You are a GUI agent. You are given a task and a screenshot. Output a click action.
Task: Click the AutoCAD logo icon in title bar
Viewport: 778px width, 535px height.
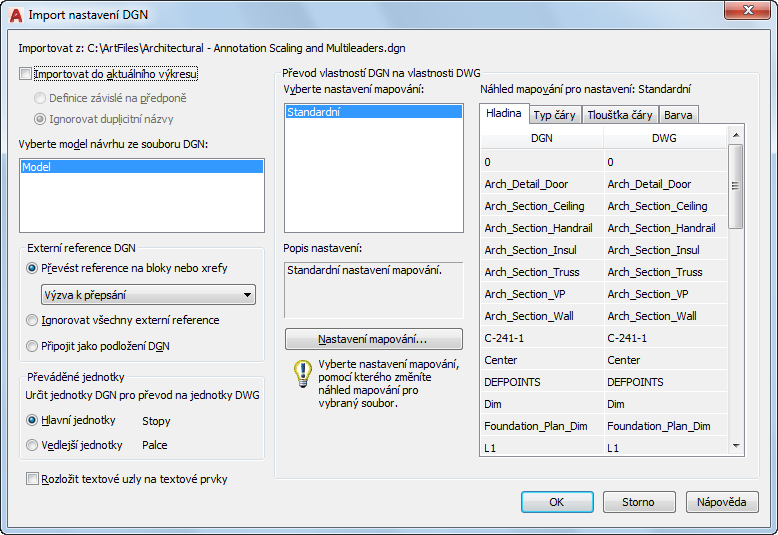pyautogui.click(x=15, y=15)
